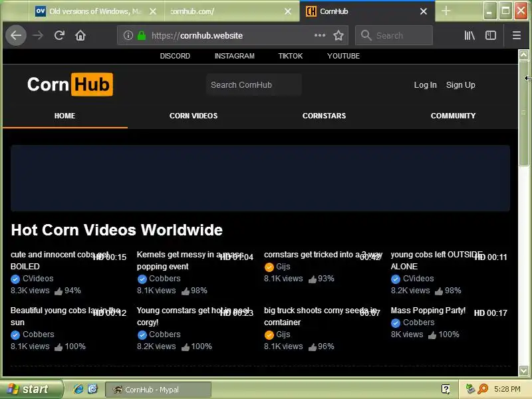Open the CORNSTARS navigation item
532x399 pixels.
click(x=324, y=116)
